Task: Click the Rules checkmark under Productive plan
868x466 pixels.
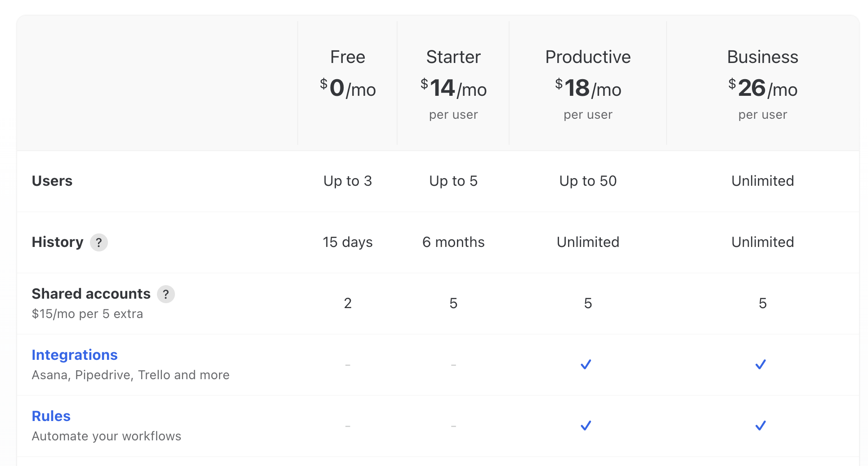Action: point(586,425)
